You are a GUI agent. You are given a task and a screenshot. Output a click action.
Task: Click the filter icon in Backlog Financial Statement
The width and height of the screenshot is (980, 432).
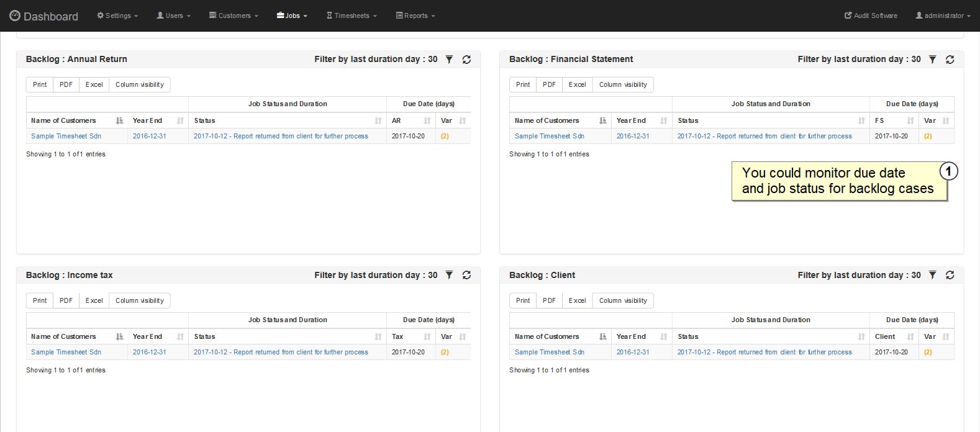[932, 60]
